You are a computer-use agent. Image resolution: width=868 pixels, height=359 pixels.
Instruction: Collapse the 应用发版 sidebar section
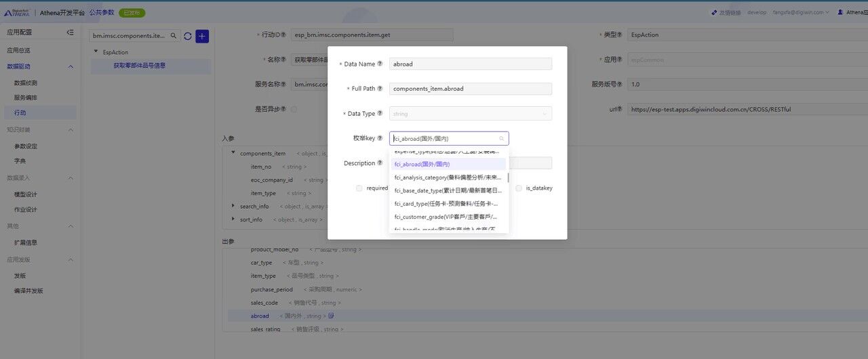(71, 259)
